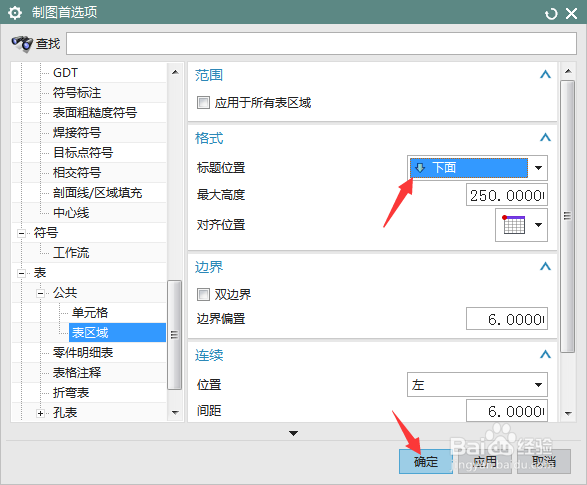Collapse the 符号 tree node
This screenshot has height=485, width=587.
click(21, 233)
